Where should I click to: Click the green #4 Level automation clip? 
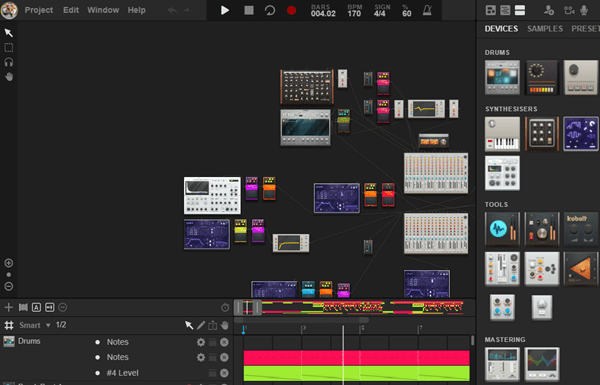(356, 373)
